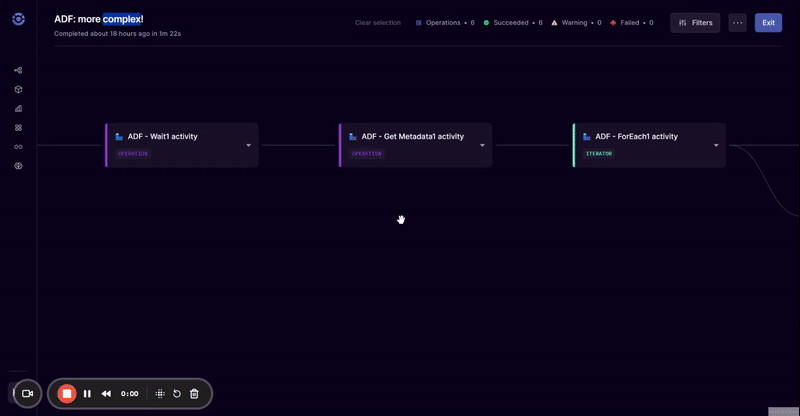Open the four-squares apps sidebar icon
800x416 pixels.
(x=18, y=128)
